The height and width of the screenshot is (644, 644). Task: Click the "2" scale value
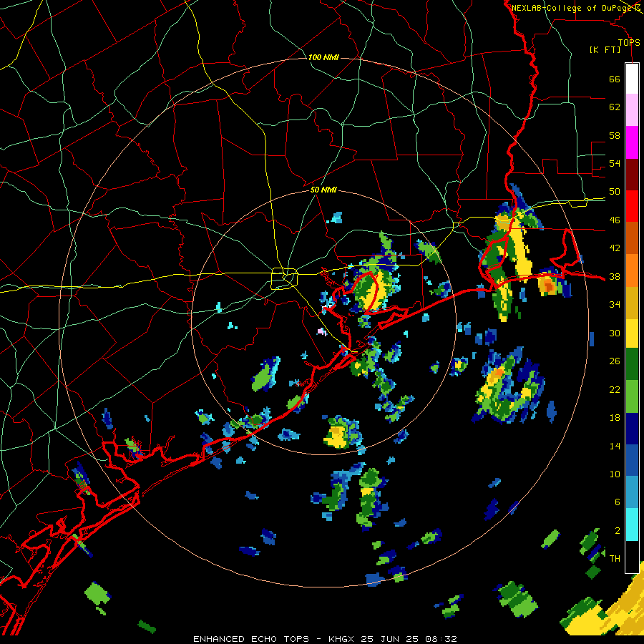coord(618,531)
